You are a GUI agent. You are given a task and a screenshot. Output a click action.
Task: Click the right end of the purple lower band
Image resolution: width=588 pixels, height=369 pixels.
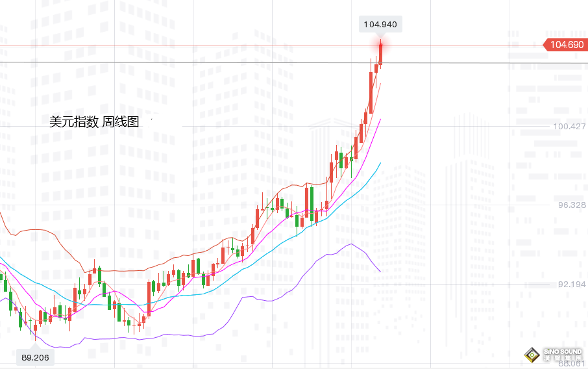tap(380, 272)
